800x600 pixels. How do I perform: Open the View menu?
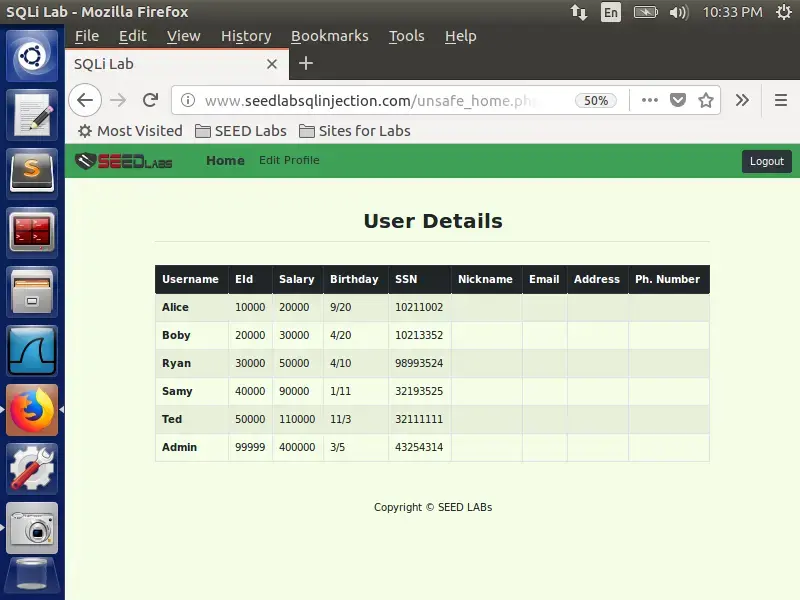click(184, 36)
